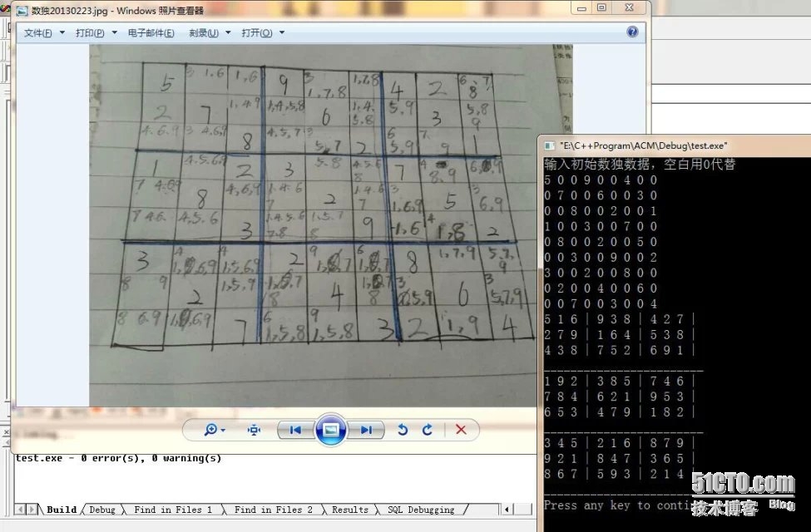Click solved row '7 8 4 | 6 2 1 | 9 5 3'
This screenshot has height=532, width=811.
619,397
